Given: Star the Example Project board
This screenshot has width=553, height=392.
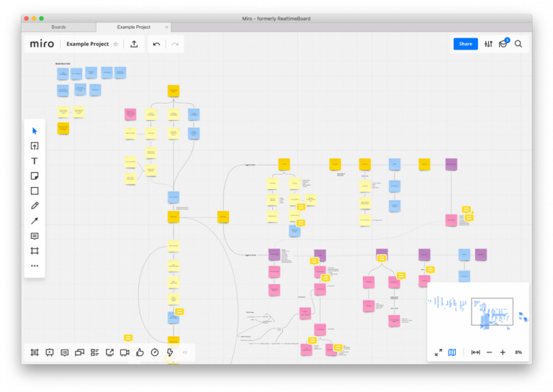Looking at the screenshot, I should point(116,44).
